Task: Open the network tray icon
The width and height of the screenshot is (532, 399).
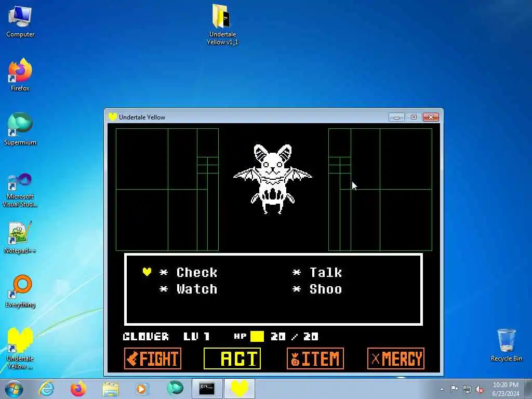Action: 467,390
